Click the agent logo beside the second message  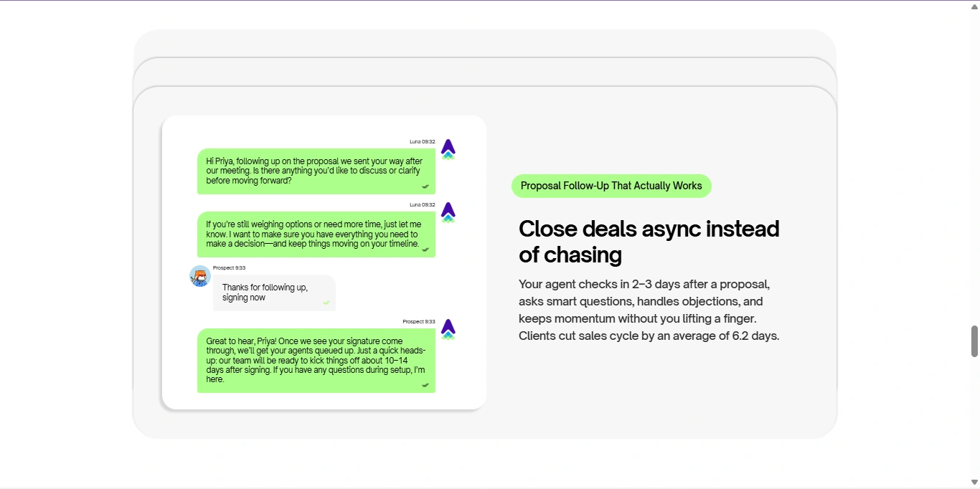448,212
